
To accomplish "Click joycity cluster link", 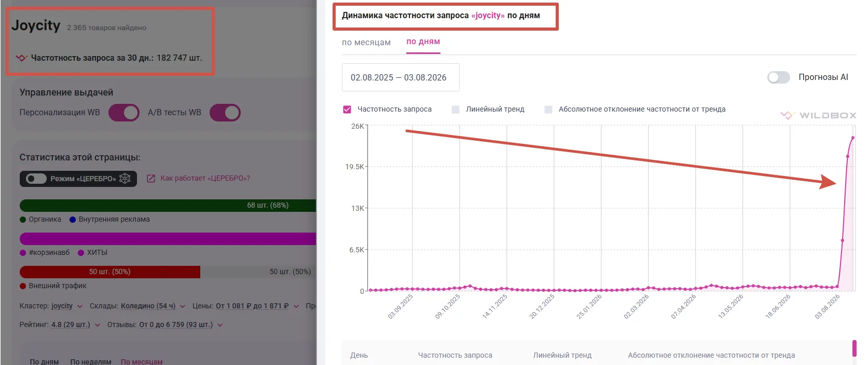I will click(62, 306).
